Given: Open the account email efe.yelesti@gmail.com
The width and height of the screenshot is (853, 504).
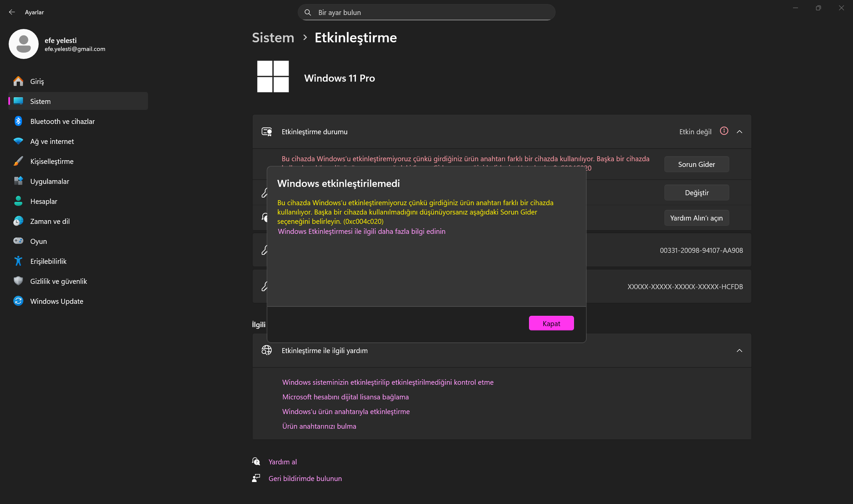Looking at the screenshot, I should coord(75,49).
